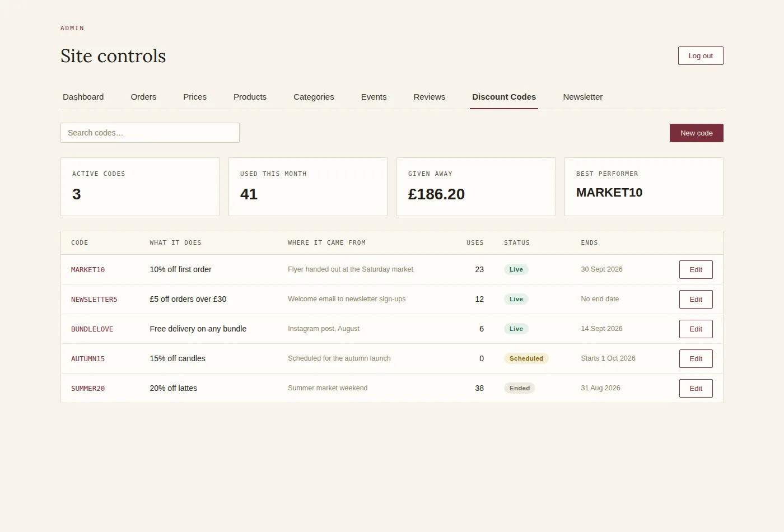This screenshot has height=532, width=784.
Task: Click the Site controls heading
Action: pos(113,56)
